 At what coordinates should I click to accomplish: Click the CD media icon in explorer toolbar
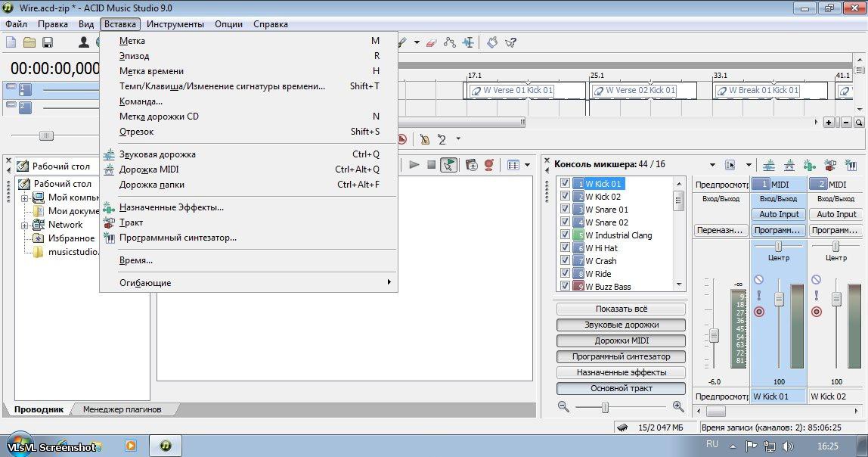pyautogui.click(x=472, y=164)
